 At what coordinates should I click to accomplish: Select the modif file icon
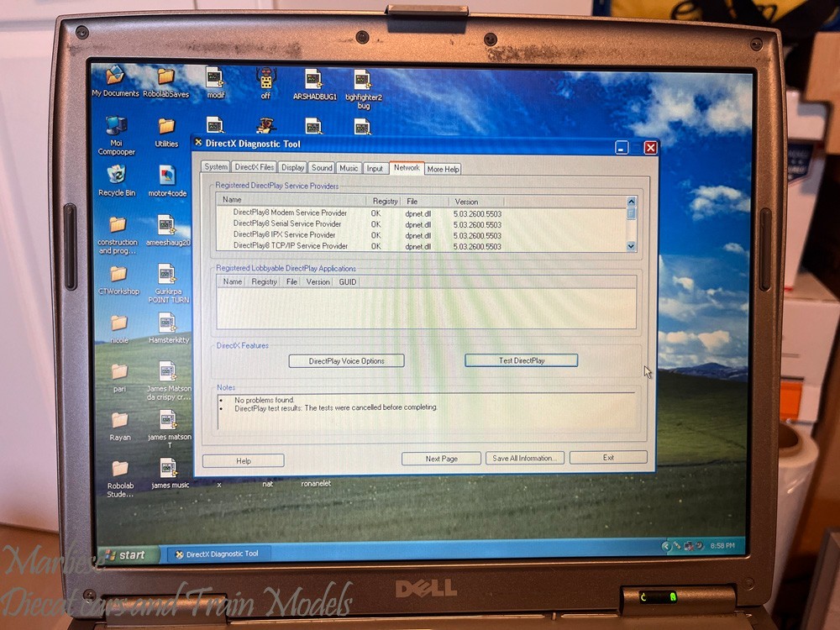pos(215,77)
